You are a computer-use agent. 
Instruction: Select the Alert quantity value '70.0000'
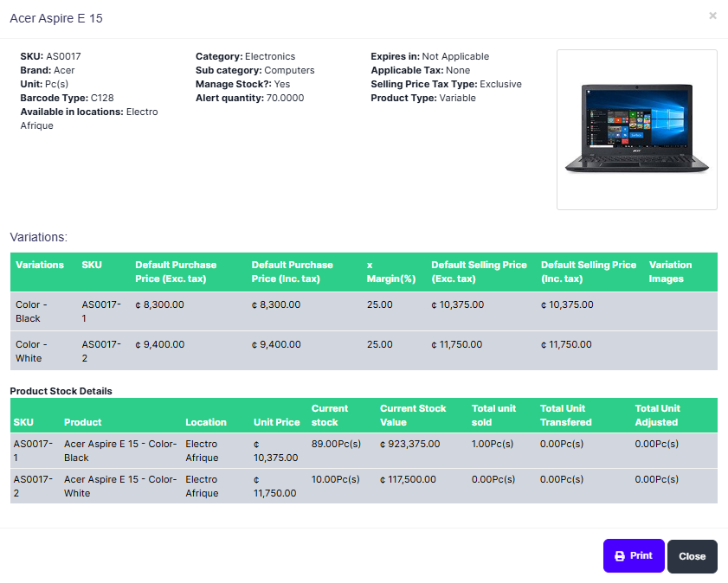point(285,99)
